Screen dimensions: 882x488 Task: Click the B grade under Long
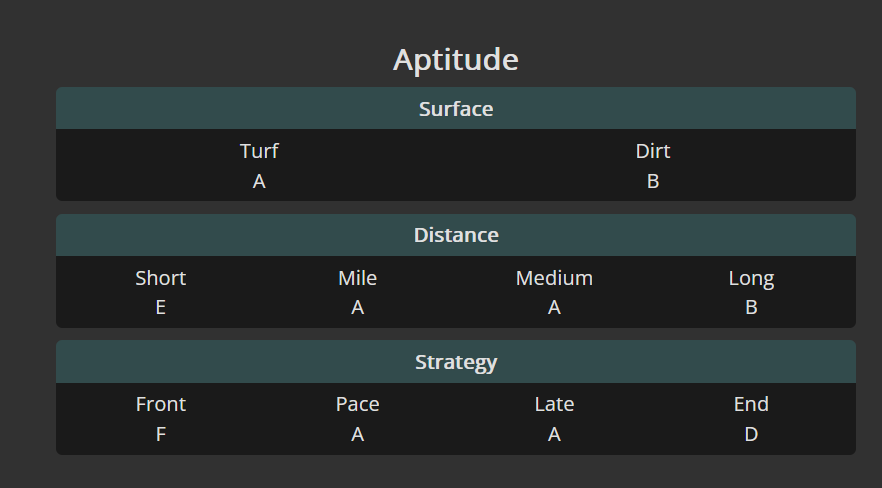coord(751,308)
